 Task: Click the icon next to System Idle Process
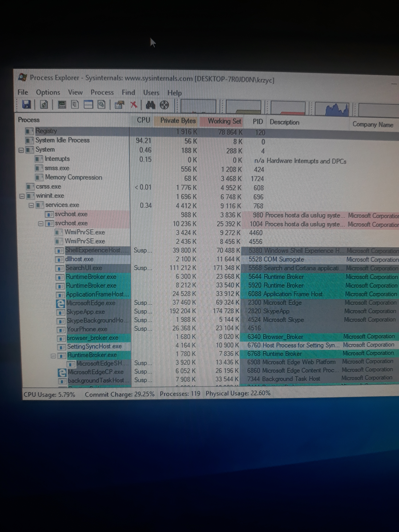pyautogui.click(x=30, y=140)
